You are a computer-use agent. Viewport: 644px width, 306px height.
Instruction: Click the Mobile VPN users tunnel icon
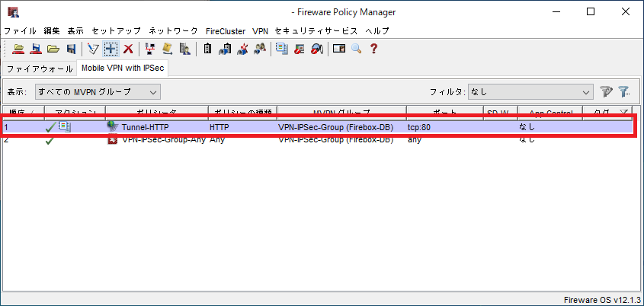(260, 49)
